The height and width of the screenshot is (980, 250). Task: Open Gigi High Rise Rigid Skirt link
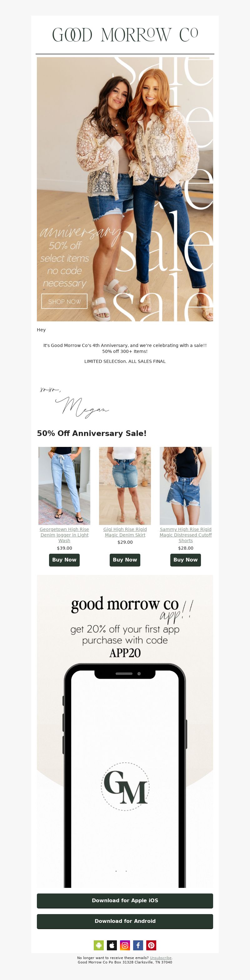(125, 532)
